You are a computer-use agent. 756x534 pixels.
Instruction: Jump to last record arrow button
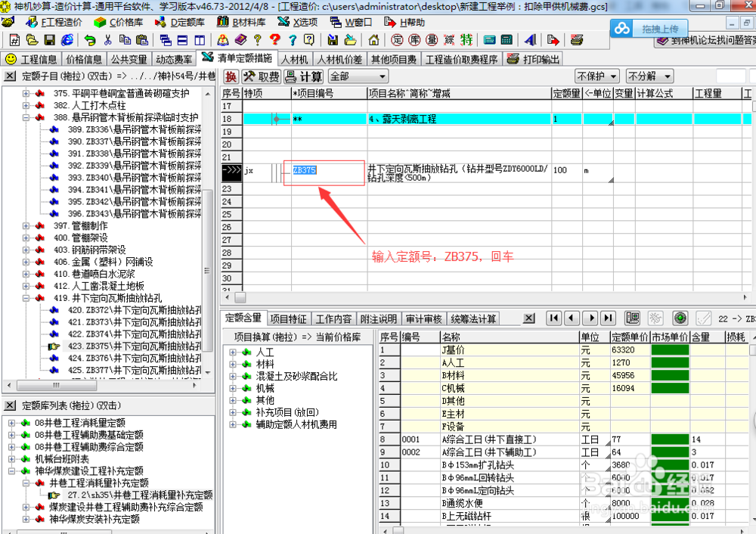click(609, 318)
